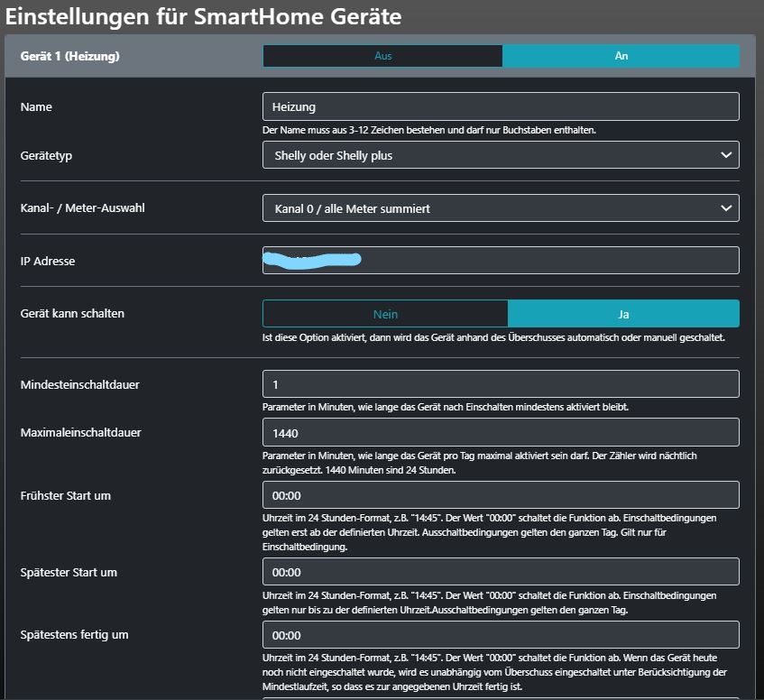The image size is (764, 700).
Task: Open the Gerätetyp dropdown
Action: tap(501, 155)
